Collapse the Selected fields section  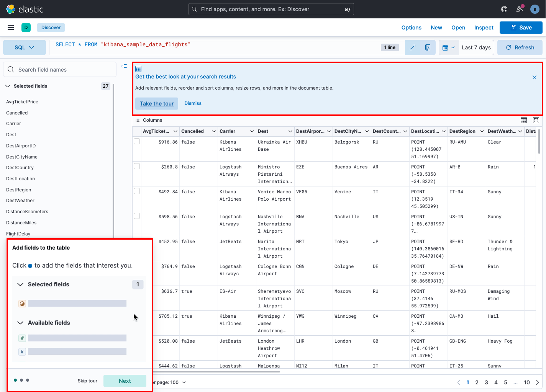(x=8, y=86)
